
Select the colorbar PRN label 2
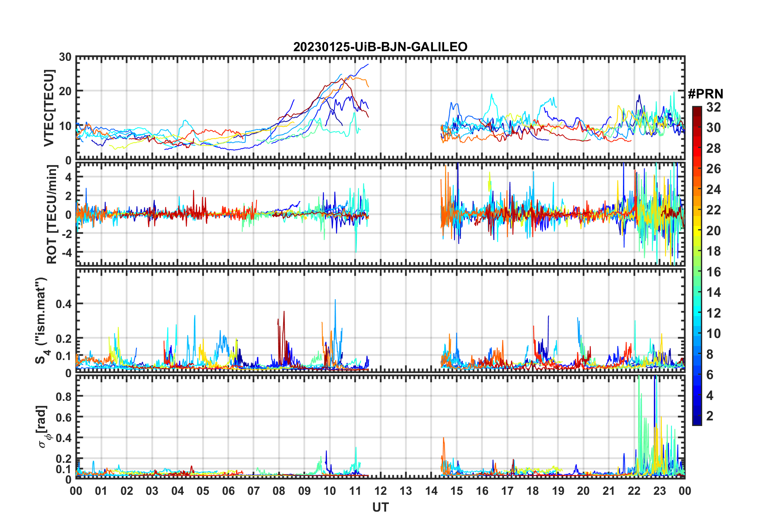pos(710,416)
